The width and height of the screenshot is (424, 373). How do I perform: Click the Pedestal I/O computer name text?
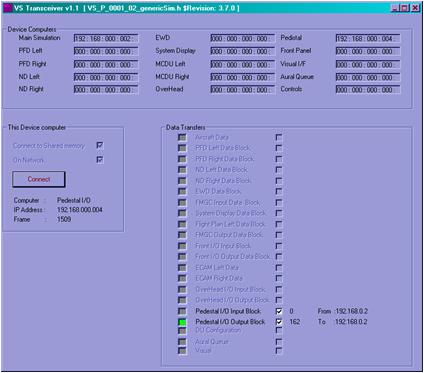74,200
